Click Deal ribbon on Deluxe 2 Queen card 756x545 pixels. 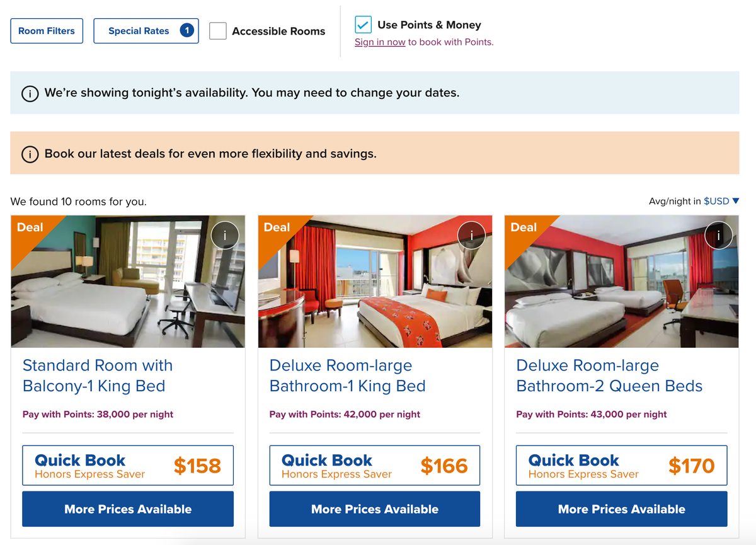click(524, 227)
